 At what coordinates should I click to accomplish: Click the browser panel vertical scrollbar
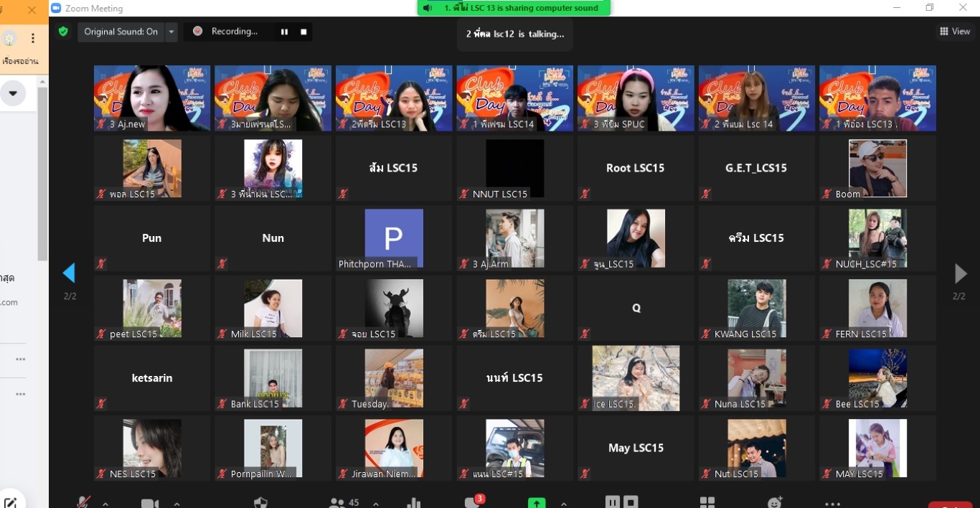click(x=42, y=174)
